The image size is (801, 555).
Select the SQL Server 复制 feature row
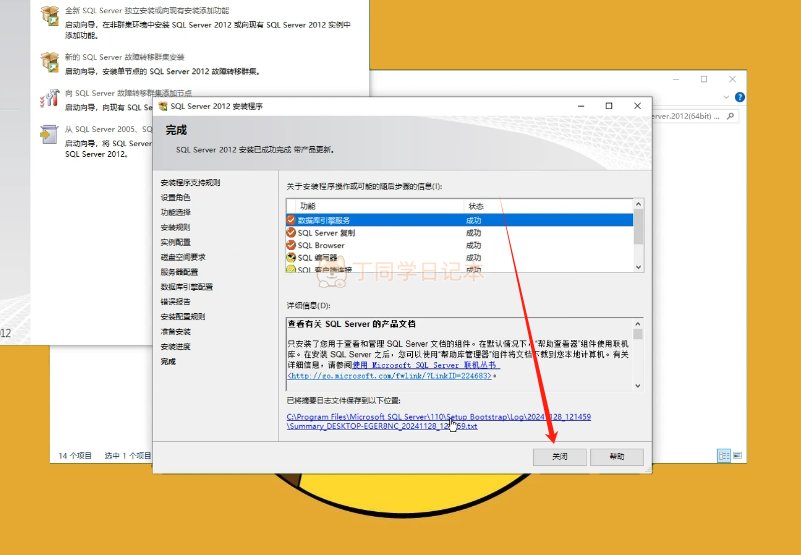click(x=459, y=233)
